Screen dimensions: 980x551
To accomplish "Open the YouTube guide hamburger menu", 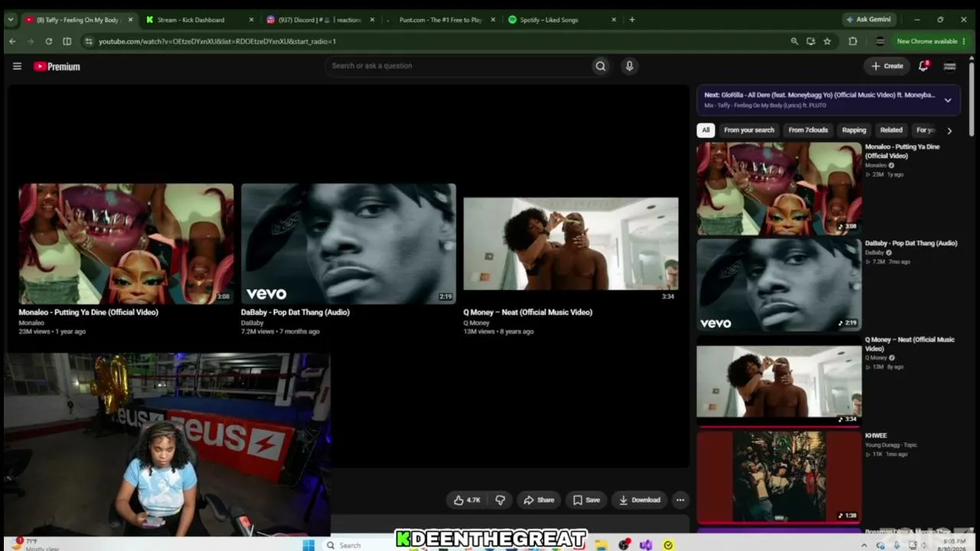I will 17,67.
